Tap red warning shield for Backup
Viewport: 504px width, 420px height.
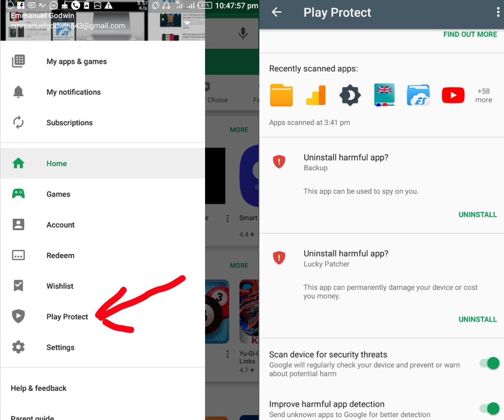(x=279, y=162)
